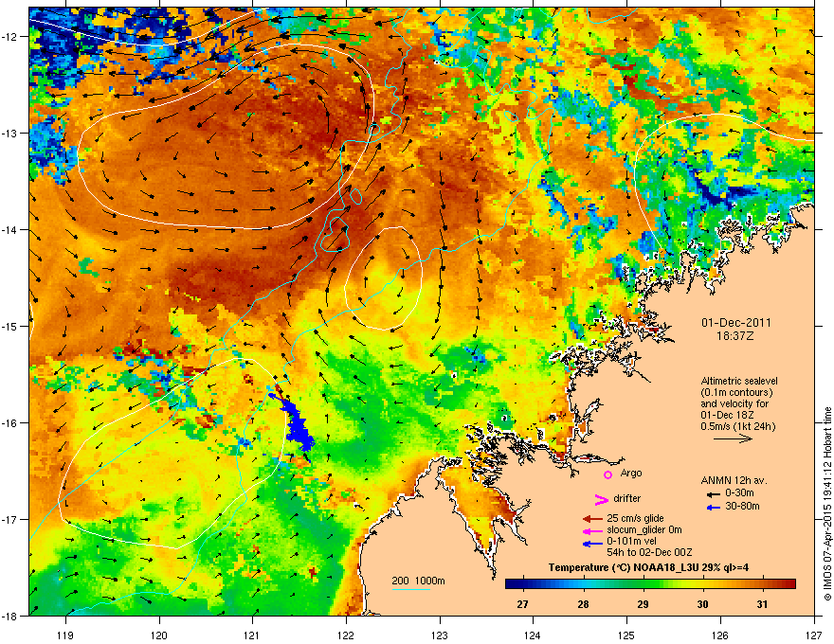The width and height of the screenshot is (834, 644).
Task: Click the time text 18:37Z
Action: [735, 336]
